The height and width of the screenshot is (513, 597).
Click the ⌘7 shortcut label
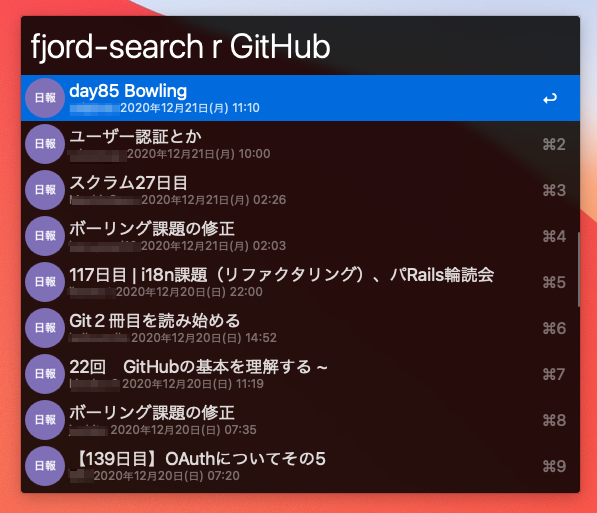[554, 374]
